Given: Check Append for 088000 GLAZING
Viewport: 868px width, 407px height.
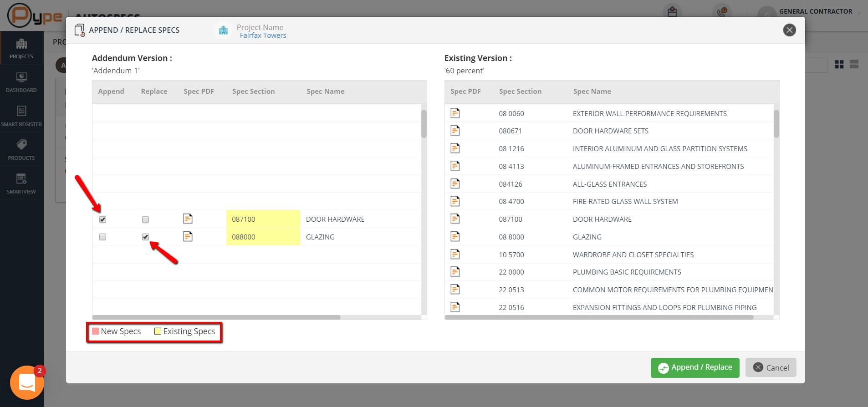Looking at the screenshot, I should 103,237.
